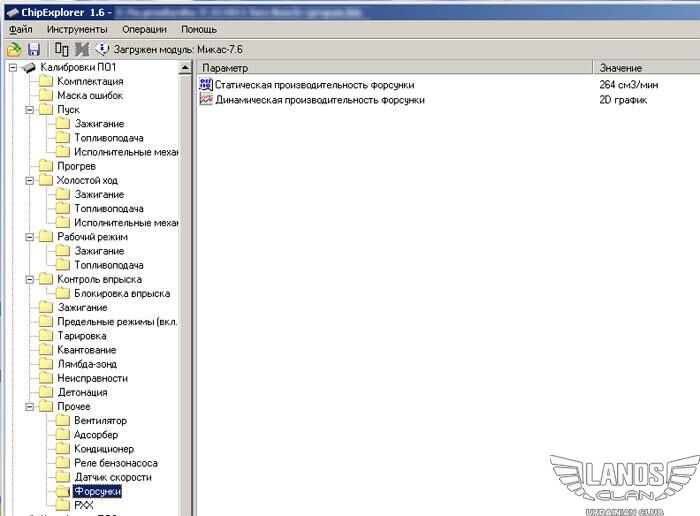Collapse the Рабочий режим tree node
Viewport: 700px width, 516px height.
pyautogui.click(x=30, y=237)
